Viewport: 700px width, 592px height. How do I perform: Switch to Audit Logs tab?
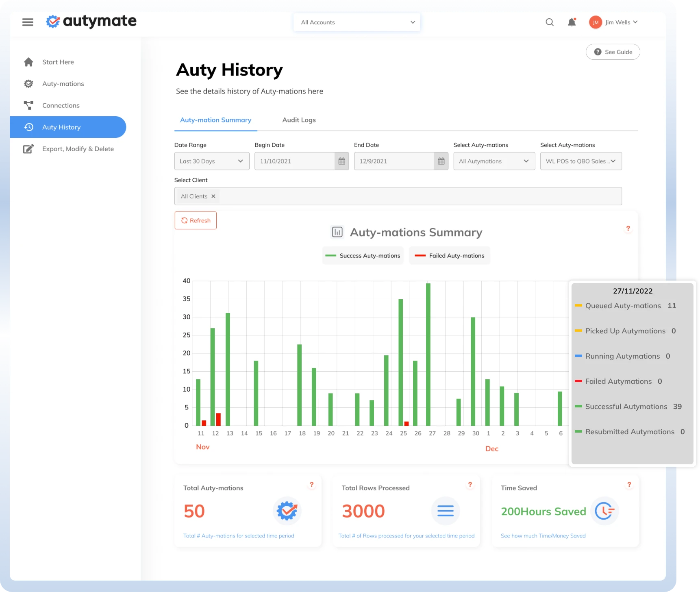(299, 120)
